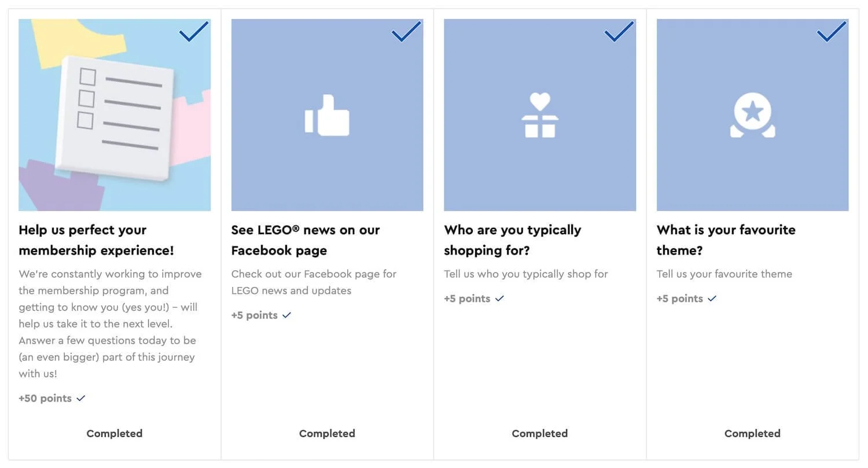Open 'See LEGO® news on our Facebook page' title
The width and height of the screenshot is (868, 468).
tap(306, 240)
